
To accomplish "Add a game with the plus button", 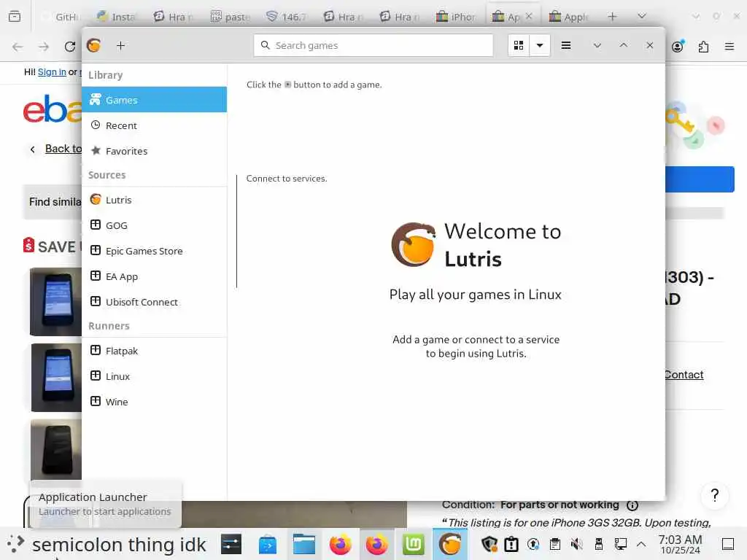I will click(120, 45).
